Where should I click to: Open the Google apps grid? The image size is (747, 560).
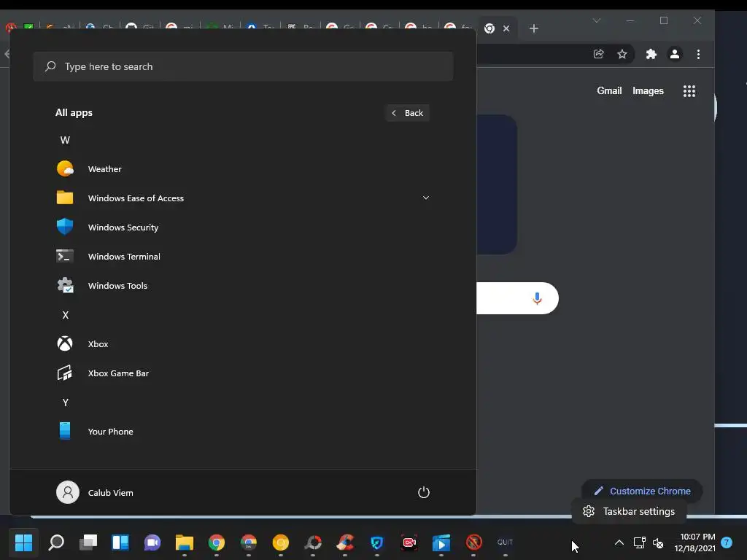point(689,91)
